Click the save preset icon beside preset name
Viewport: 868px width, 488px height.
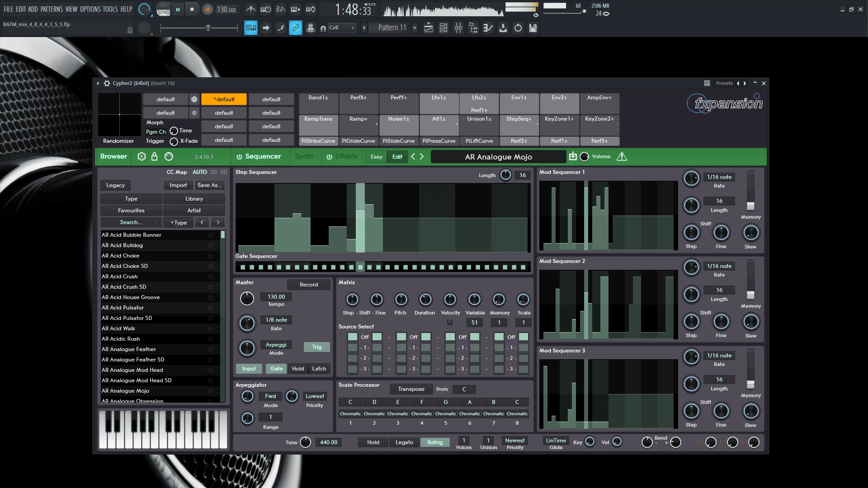coord(573,156)
